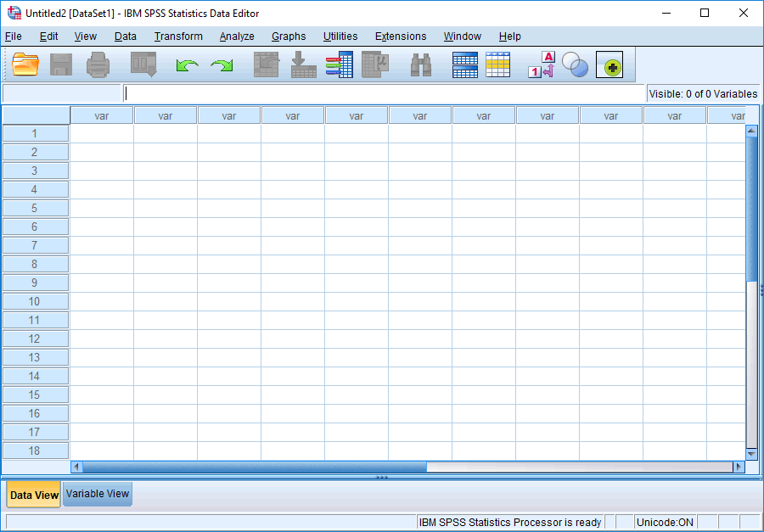Open the Go To Case tool
The width and height of the screenshot is (764, 532).
click(x=266, y=64)
